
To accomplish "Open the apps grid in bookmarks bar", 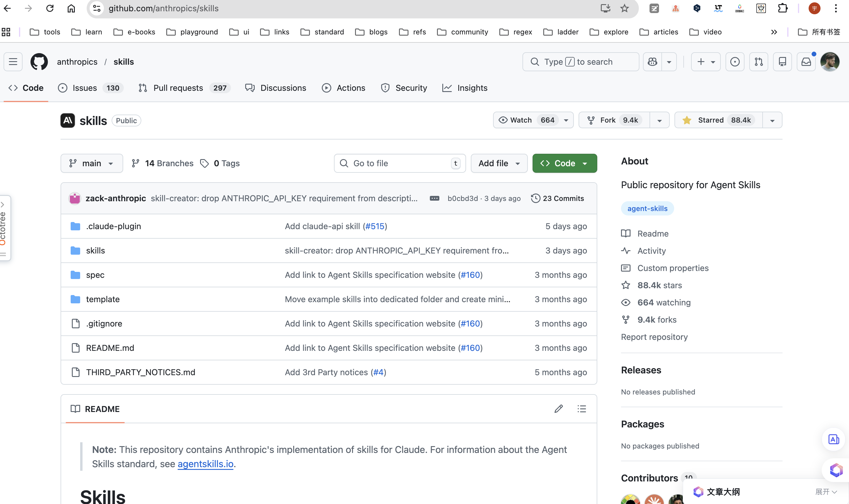I will [6, 32].
